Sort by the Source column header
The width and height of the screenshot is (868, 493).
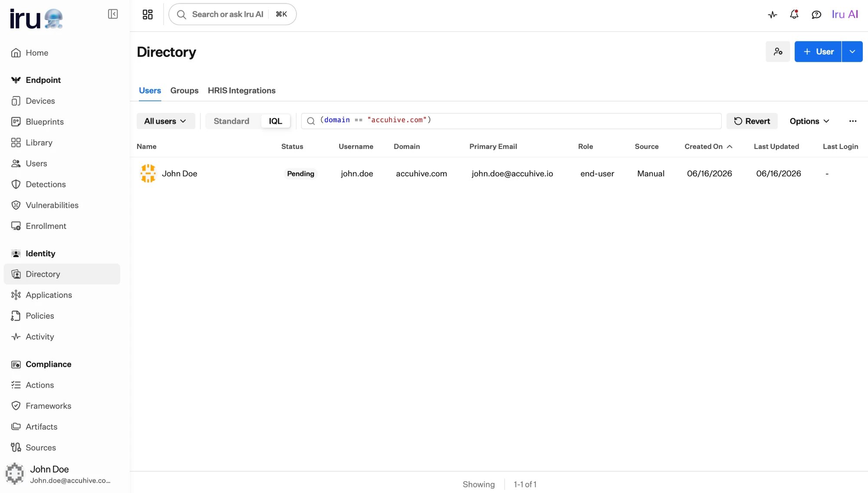tap(647, 146)
